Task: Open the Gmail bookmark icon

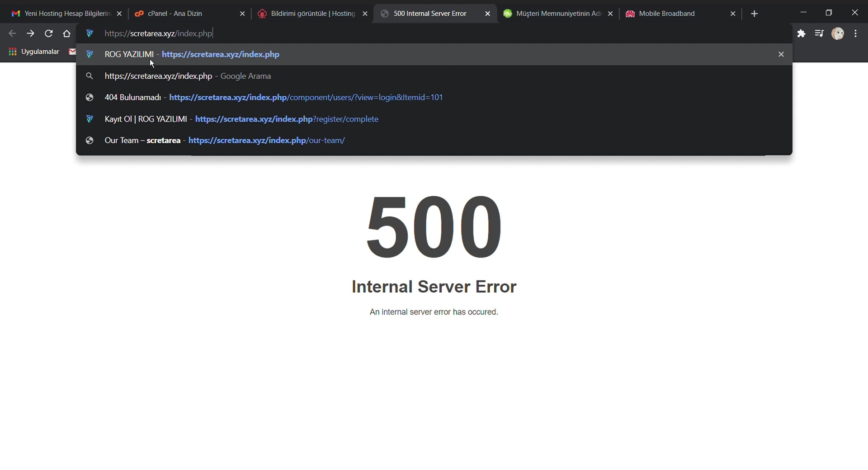Action: pos(72,52)
